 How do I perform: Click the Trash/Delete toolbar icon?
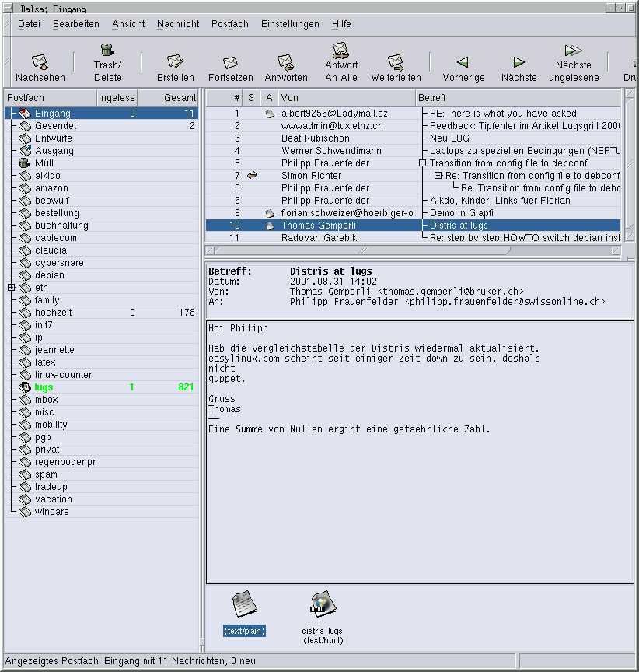click(107, 51)
